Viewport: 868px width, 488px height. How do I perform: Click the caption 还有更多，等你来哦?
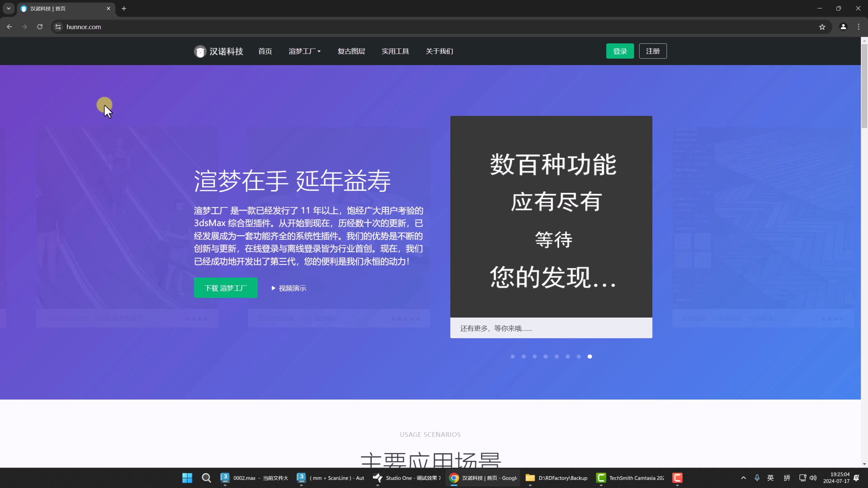pos(496,328)
